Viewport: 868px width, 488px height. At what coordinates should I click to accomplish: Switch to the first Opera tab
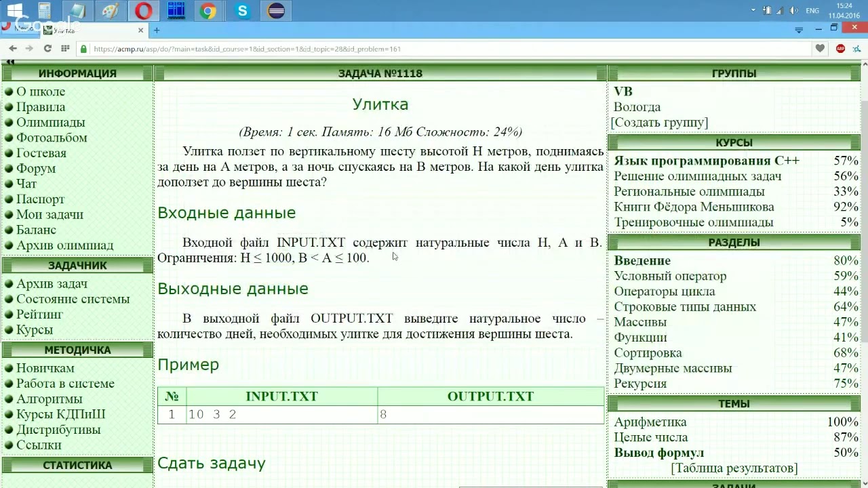20,29
